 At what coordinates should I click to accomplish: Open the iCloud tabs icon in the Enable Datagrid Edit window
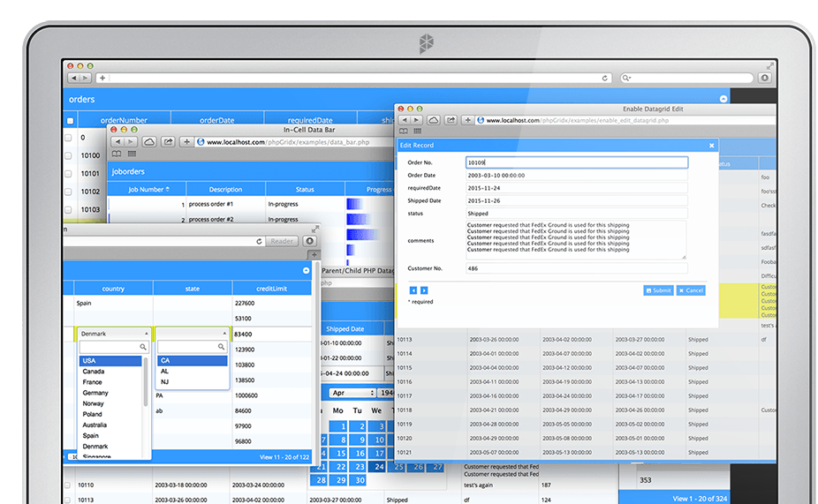coord(433,120)
